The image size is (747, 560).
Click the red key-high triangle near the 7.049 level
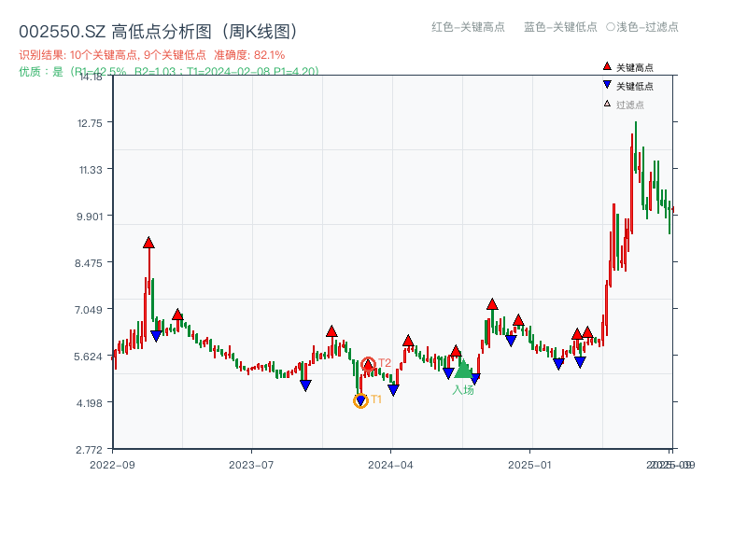tap(490, 303)
